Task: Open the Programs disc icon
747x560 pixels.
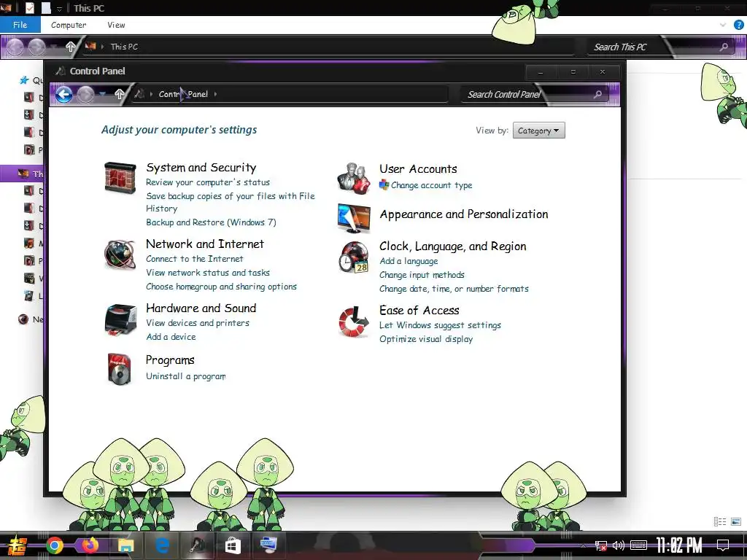Action: [x=119, y=368]
